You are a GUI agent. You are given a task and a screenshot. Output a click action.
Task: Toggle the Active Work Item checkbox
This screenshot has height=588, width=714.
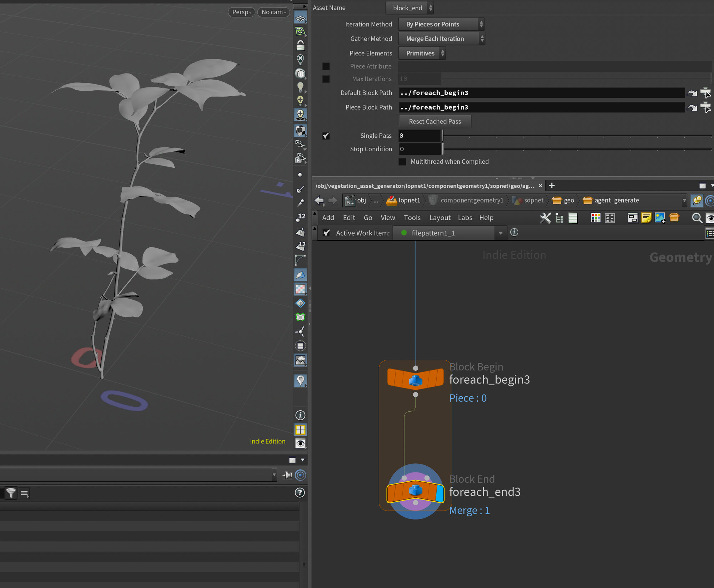(326, 233)
